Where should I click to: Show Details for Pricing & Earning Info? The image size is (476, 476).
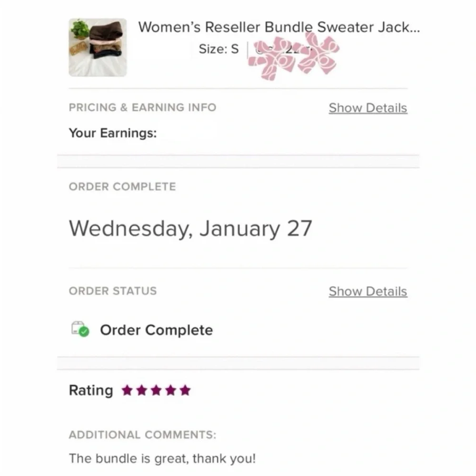[x=367, y=108]
